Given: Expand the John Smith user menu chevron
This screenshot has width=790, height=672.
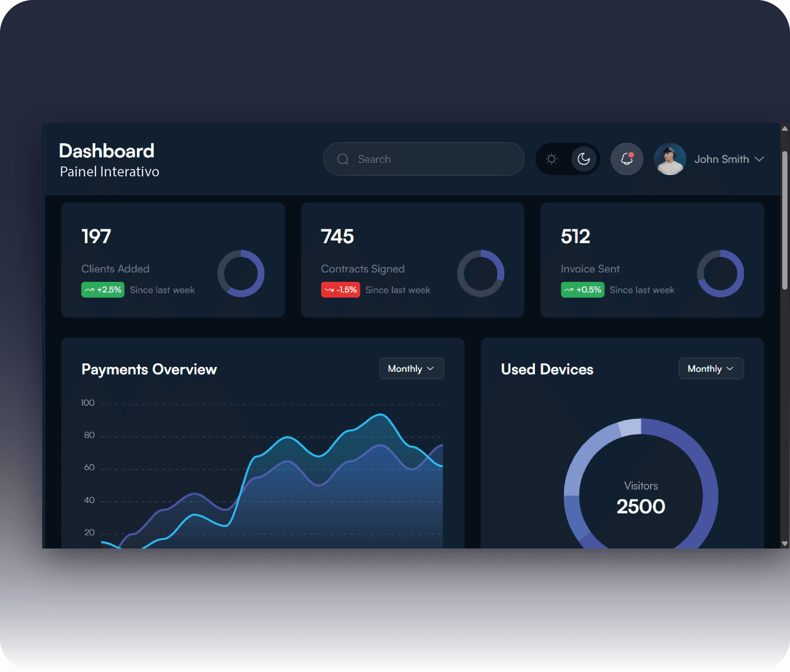Looking at the screenshot, I should (759, 159).
